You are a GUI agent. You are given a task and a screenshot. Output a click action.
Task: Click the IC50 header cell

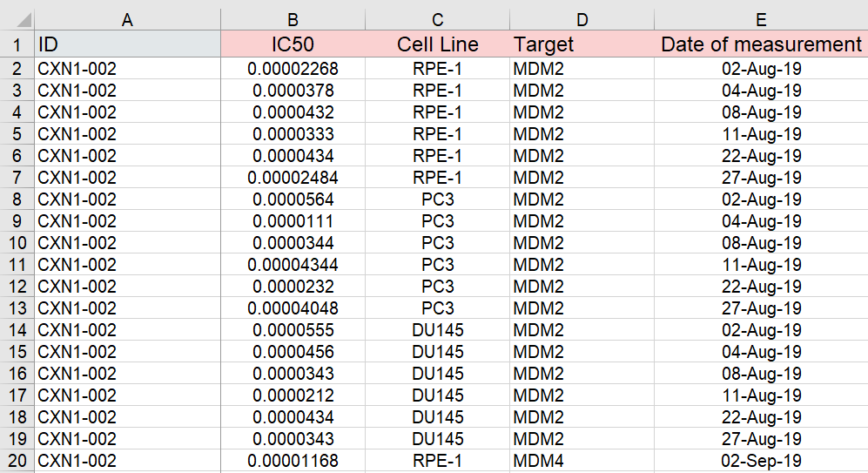pos(293,44)
